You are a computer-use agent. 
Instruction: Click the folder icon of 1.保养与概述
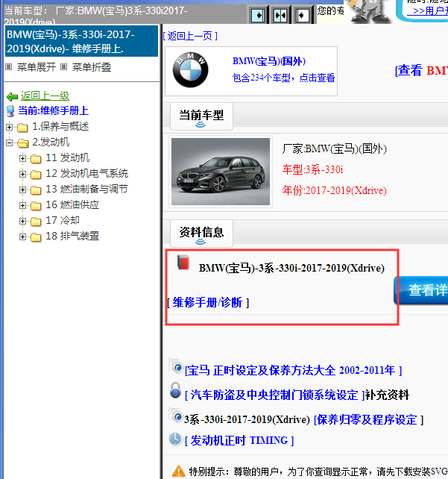click(22, 127)
